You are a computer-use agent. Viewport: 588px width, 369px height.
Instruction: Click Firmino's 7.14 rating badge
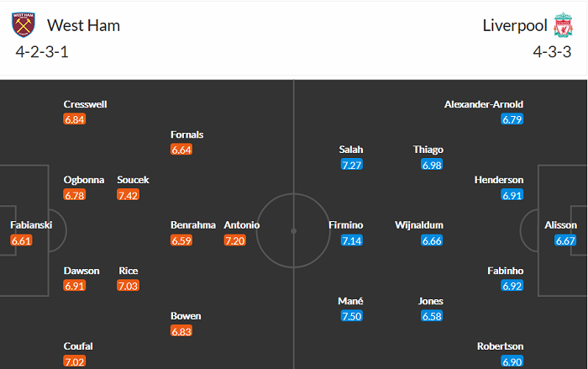351,240
